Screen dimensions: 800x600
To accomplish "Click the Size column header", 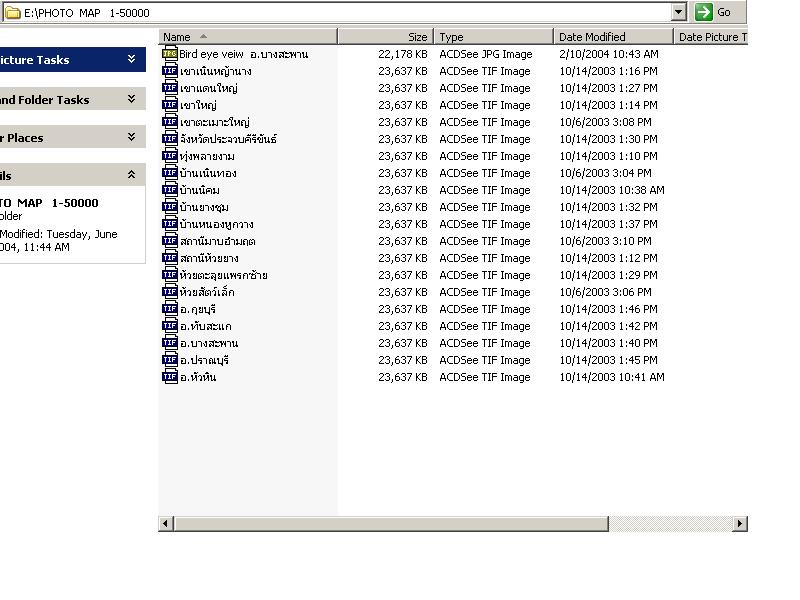I will [385, 37].
